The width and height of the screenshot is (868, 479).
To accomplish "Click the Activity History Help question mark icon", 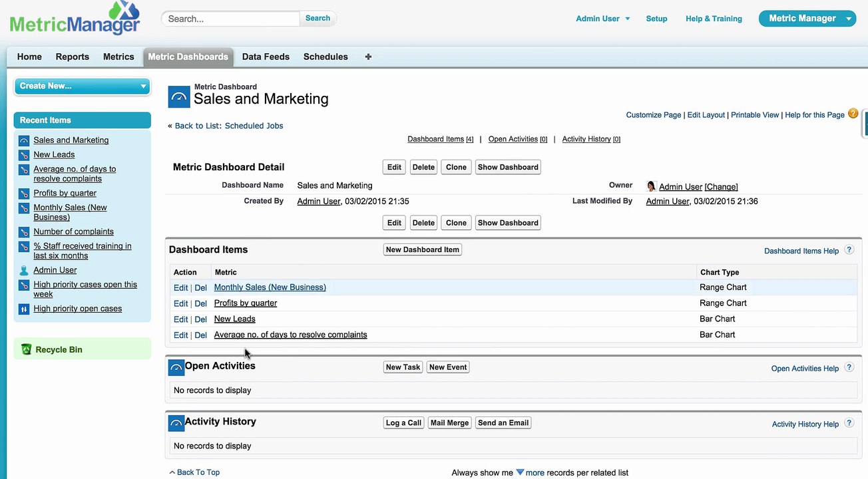I will pos(849,423).
